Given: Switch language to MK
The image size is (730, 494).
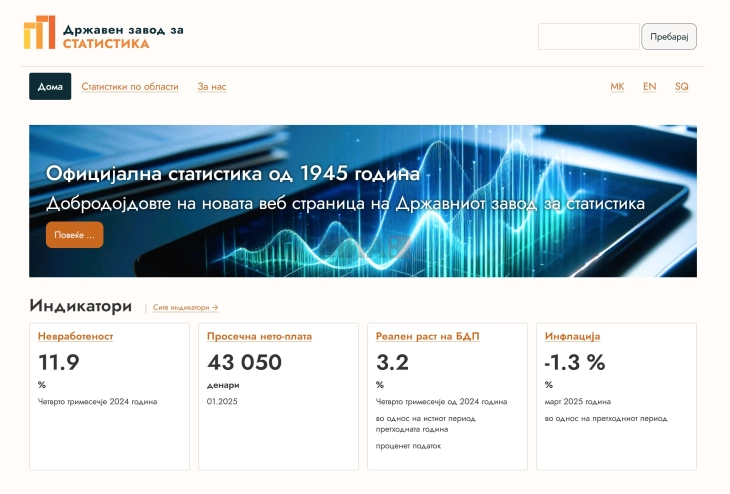Looking at the screenshot, I should coord(617,87).
